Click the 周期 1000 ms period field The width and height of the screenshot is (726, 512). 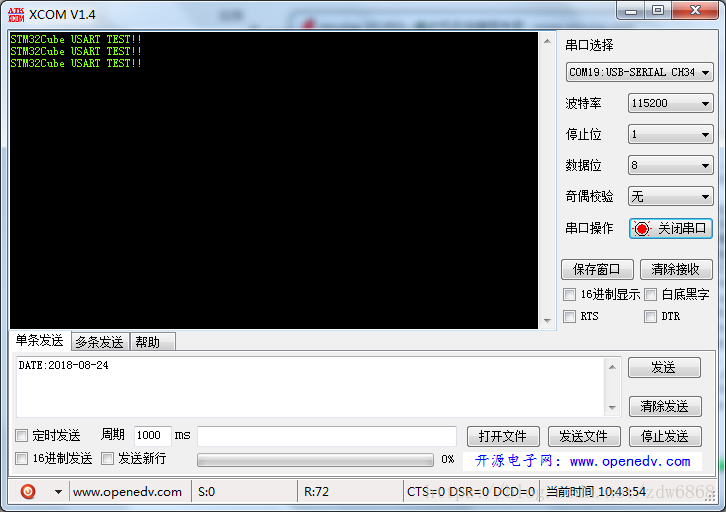click(152, 435)
